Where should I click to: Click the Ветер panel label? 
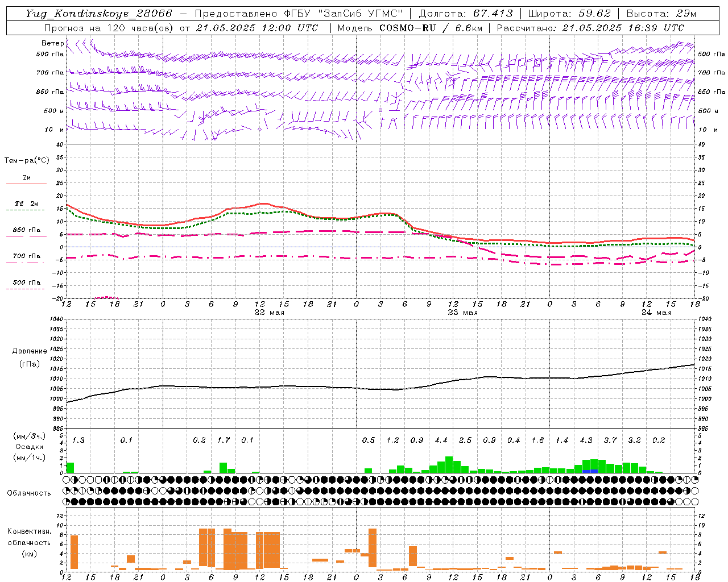(52, 43)
